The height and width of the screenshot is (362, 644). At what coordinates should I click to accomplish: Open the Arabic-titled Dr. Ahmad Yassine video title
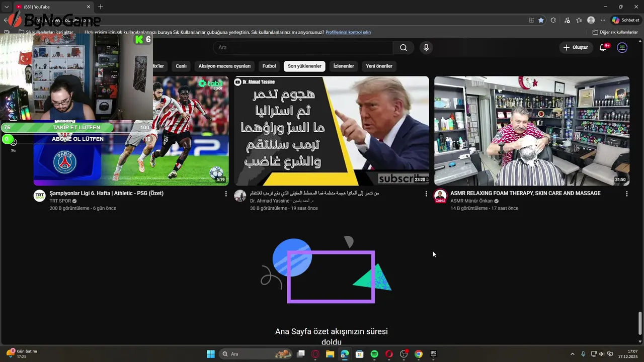(314, 193)
